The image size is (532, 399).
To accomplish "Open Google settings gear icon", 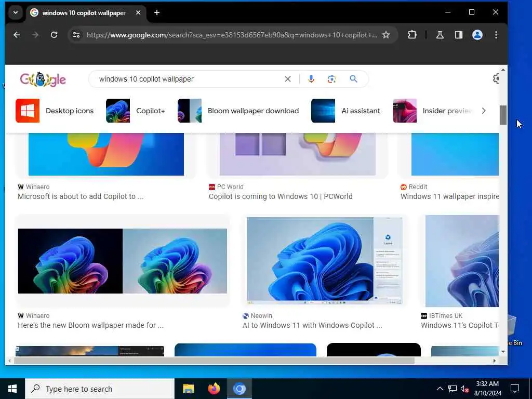I will coord(497,79).
